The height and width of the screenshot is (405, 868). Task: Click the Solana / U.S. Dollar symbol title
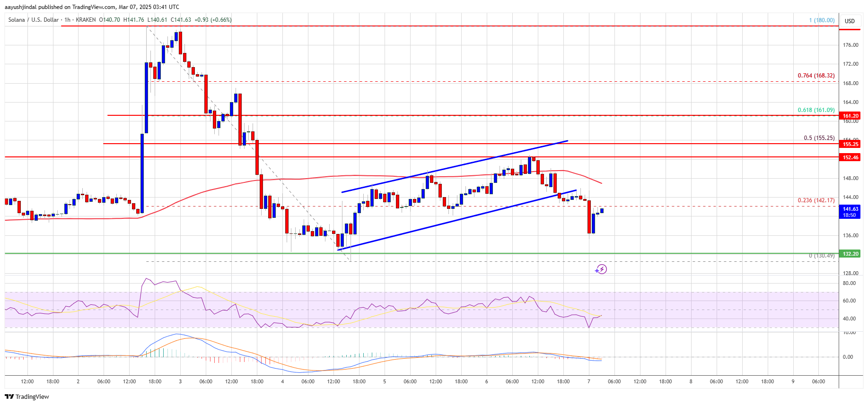click(x=34, y=20)
